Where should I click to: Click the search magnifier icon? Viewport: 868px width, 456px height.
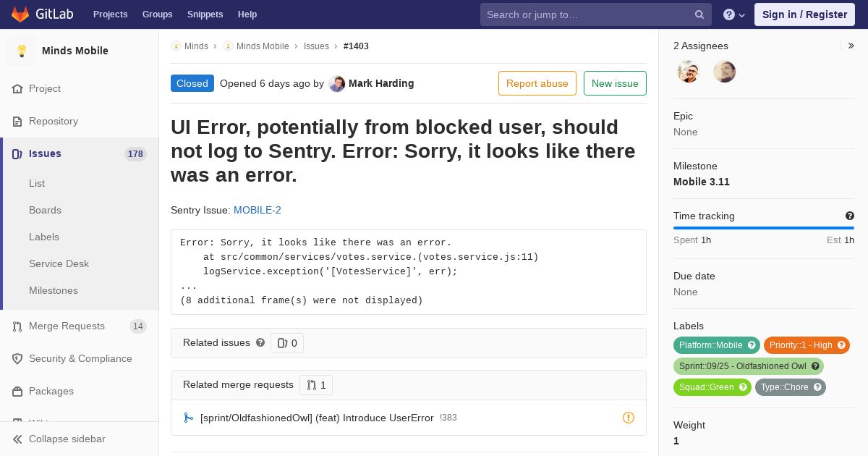pyautogui.click(x=699, y=14)
